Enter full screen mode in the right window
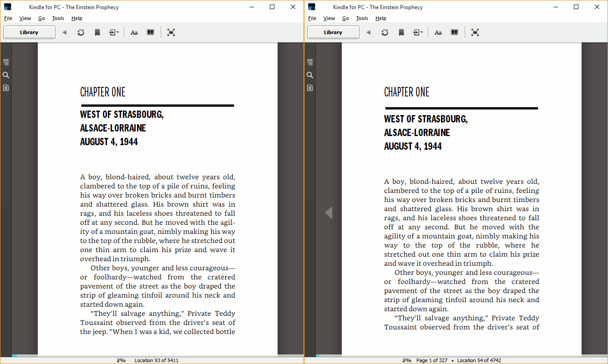 [x=475, y=32]
